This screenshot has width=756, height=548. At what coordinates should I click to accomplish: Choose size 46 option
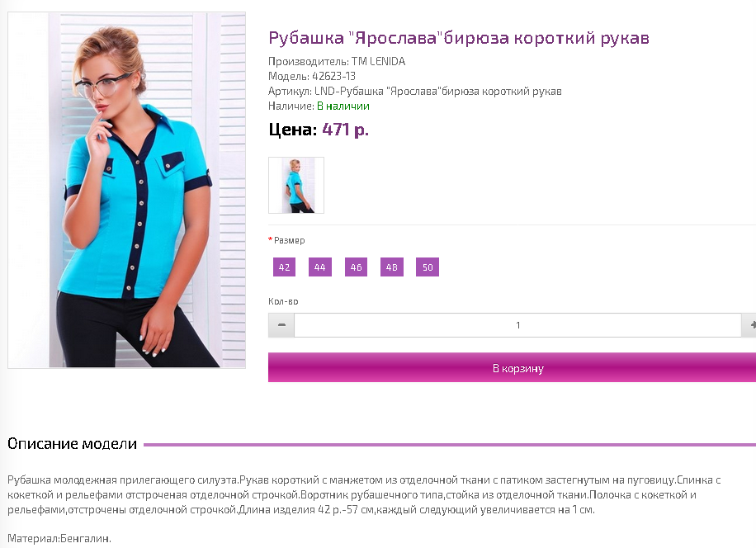(357, 267)
